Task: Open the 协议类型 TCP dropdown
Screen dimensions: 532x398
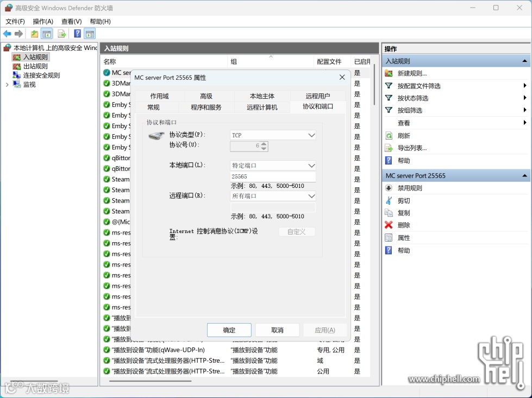Action: (273, 135)
